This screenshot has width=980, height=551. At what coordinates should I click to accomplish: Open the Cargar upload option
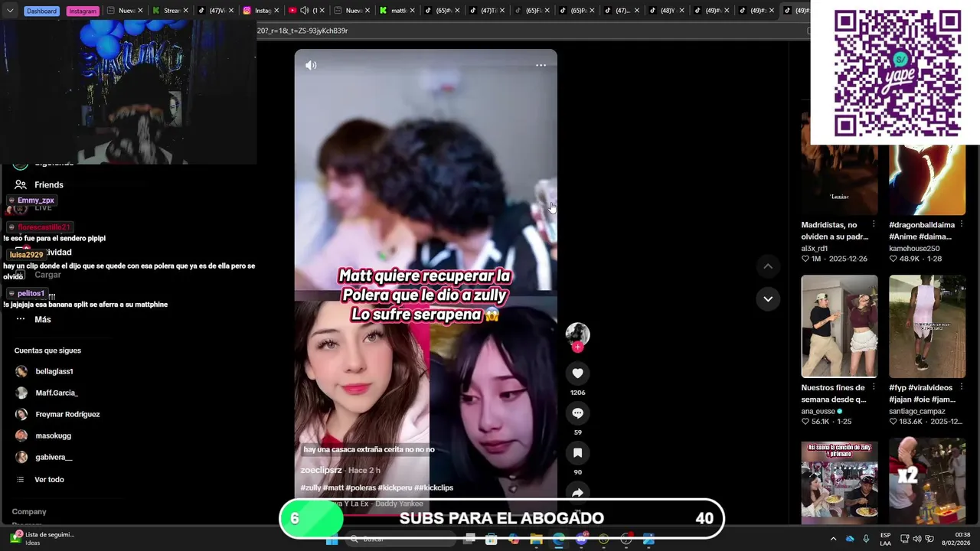click(47, 275)
